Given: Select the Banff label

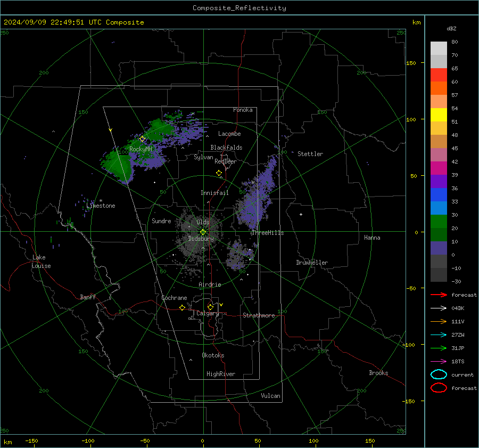Looking at the screenshot, I should click(88, 297).
